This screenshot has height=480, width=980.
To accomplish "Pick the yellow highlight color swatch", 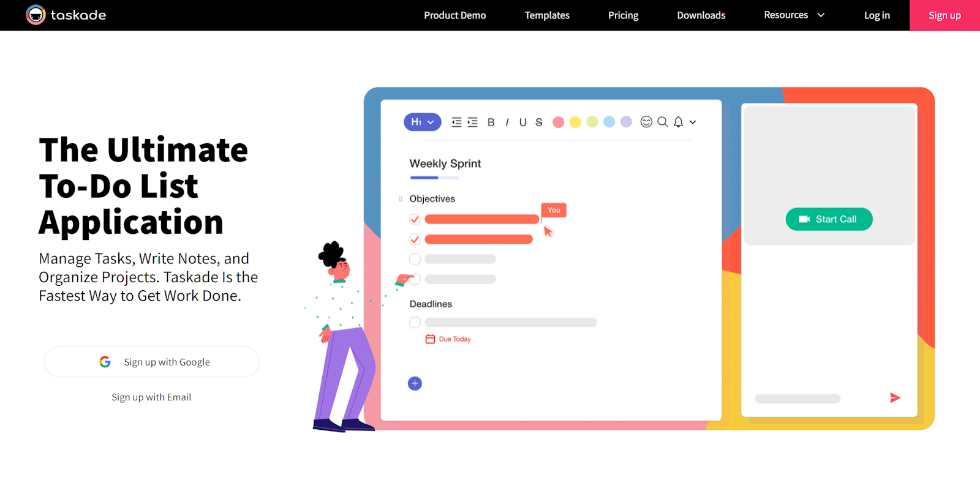I will (575, 122).
